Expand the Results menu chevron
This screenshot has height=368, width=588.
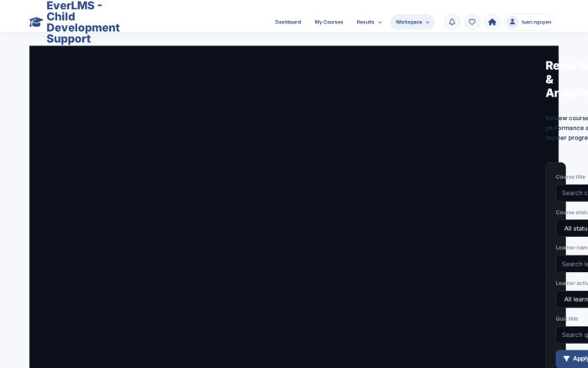pos(380,23)
